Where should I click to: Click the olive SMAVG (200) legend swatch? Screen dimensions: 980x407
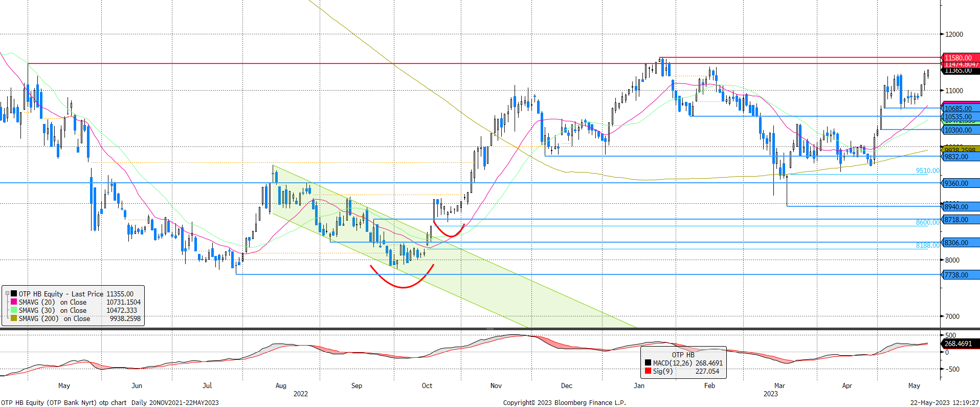pyautogui.click(x=14, y=318)
